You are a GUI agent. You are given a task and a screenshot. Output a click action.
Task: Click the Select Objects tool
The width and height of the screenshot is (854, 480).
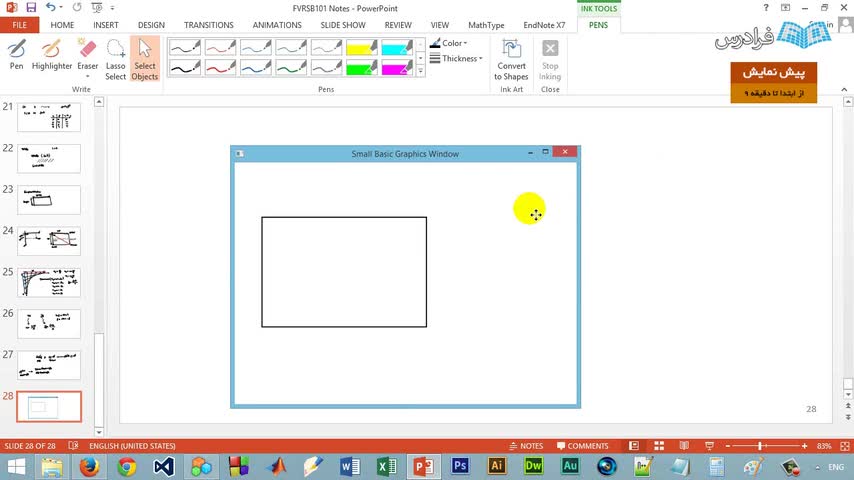pyautogui.click(x=144, y=59)
